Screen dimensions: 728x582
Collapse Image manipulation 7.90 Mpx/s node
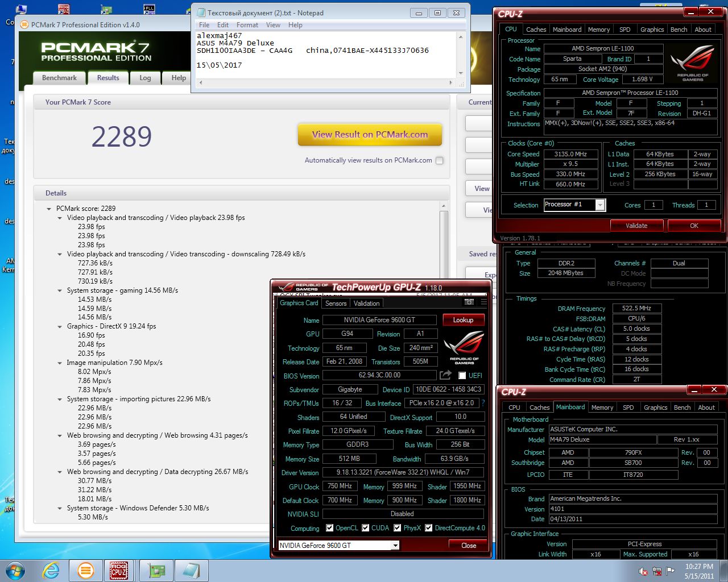(60, 363)
